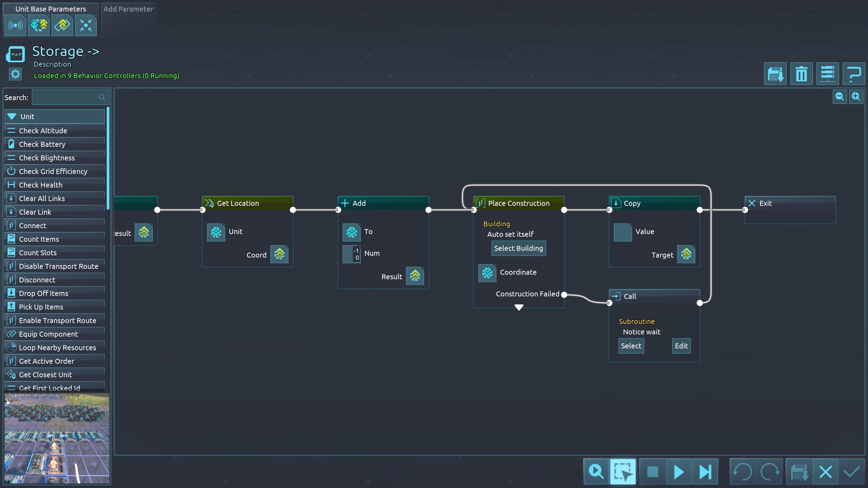This screenshot has width=868, height=488.
Task: Click the redo arrow icon
Action: [x=770, y=472]
